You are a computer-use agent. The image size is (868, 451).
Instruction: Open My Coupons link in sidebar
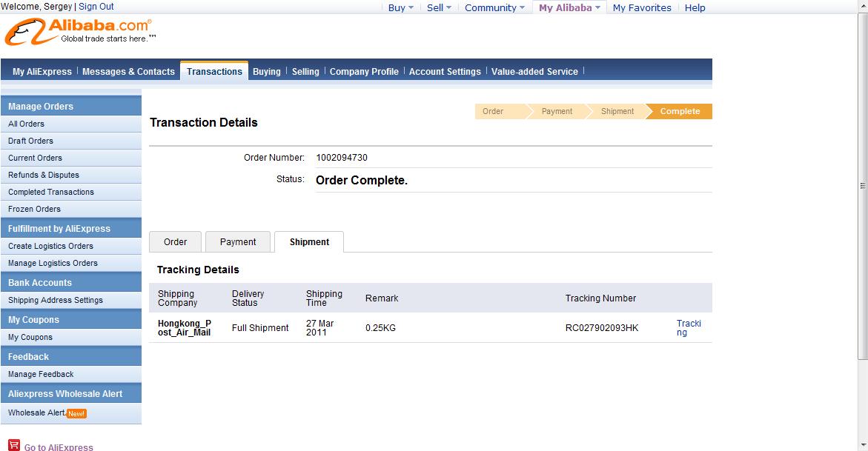(x=71, y=338)
